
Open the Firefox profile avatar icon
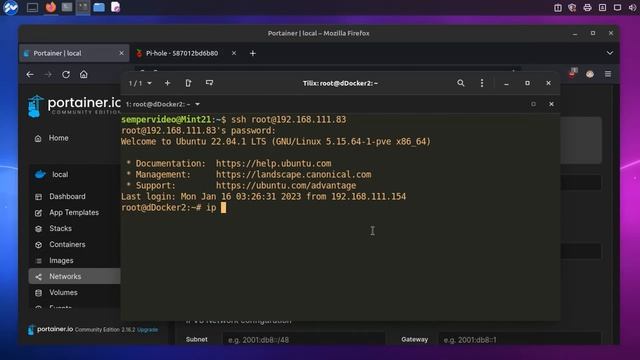[590, 74]
